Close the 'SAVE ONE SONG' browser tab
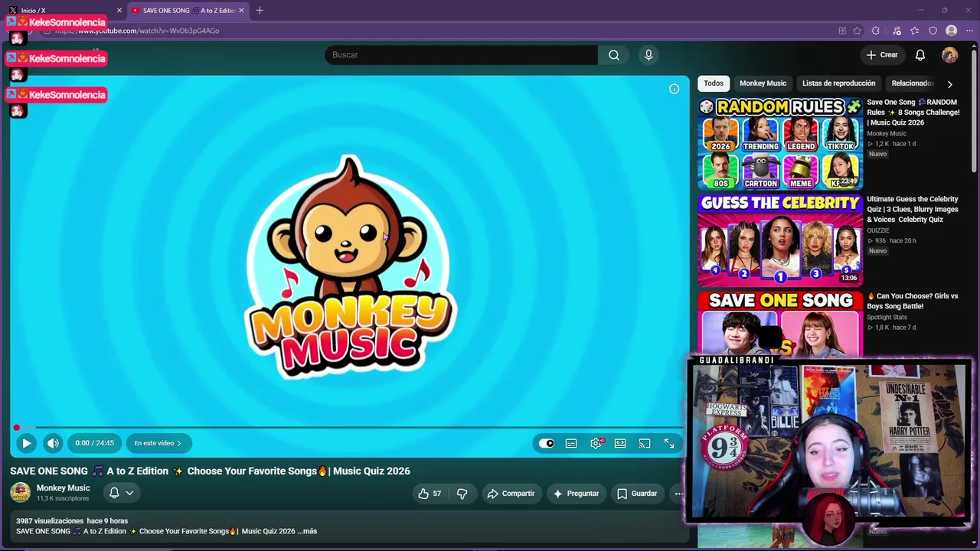The image size is (980, 551). (241, 11)
